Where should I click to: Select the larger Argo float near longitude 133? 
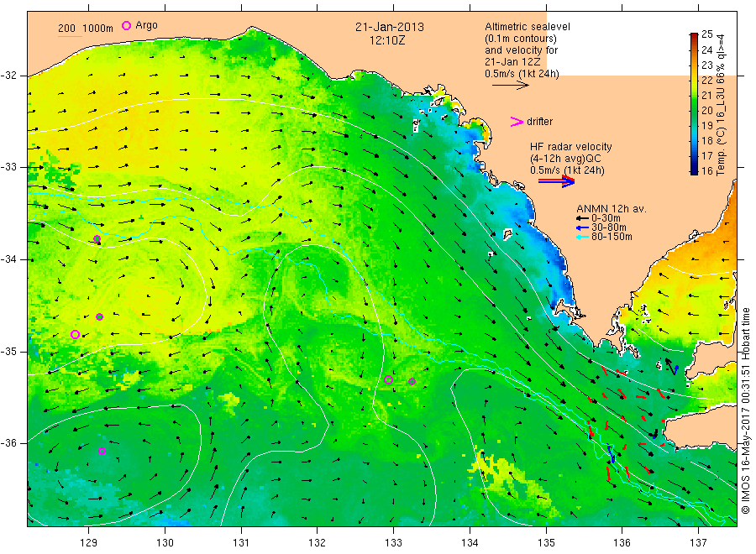click(389, 379)
